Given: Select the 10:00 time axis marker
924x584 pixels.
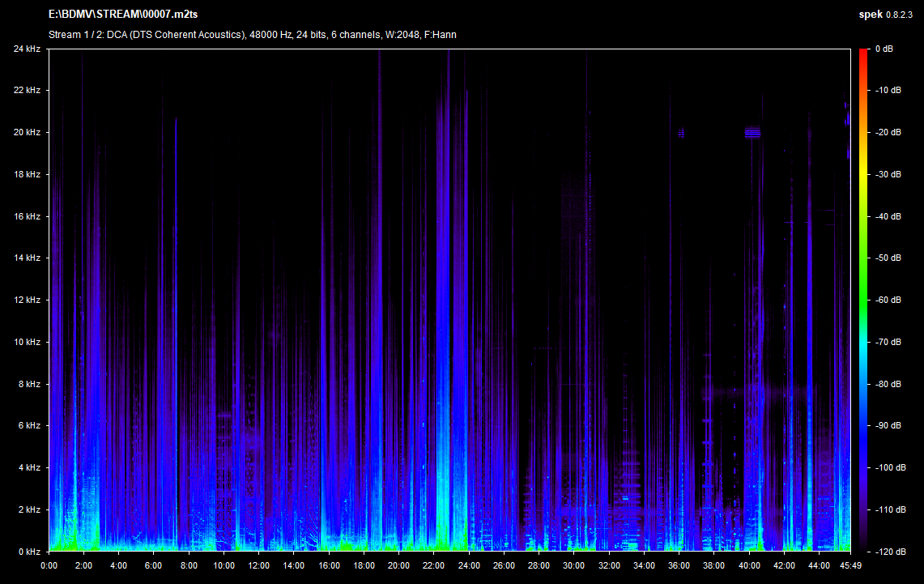Looking at the screenshot, I should (224, 565).
